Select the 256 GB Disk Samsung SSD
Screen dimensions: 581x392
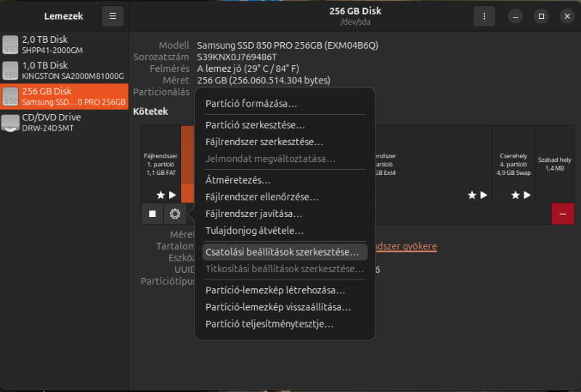pos(64,97)
